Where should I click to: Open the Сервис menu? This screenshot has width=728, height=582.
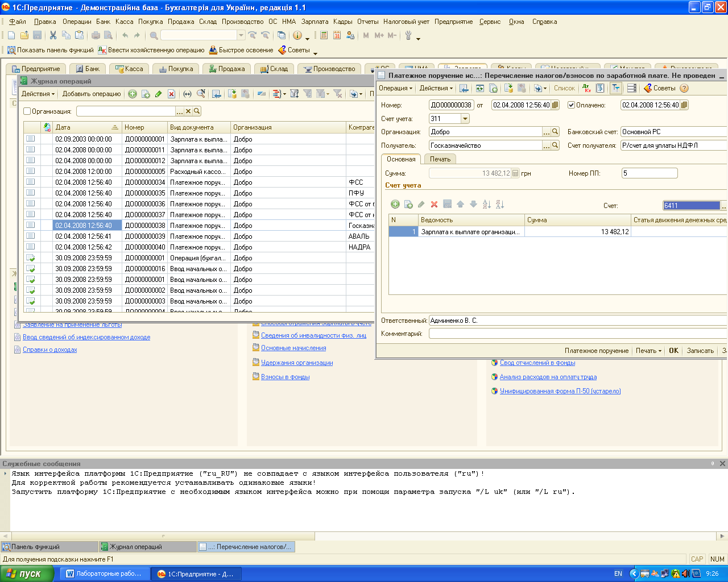pyautogui.click(x=490, y=22)
